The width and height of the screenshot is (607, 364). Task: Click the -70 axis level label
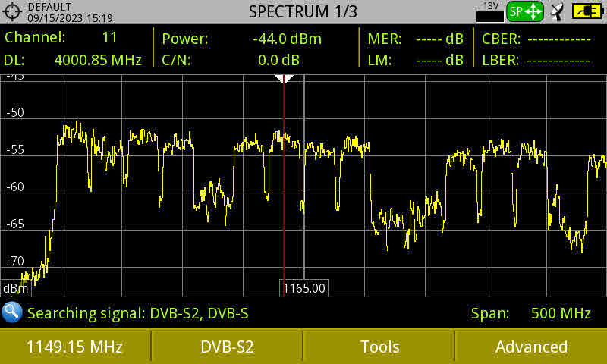click(15, 261)
